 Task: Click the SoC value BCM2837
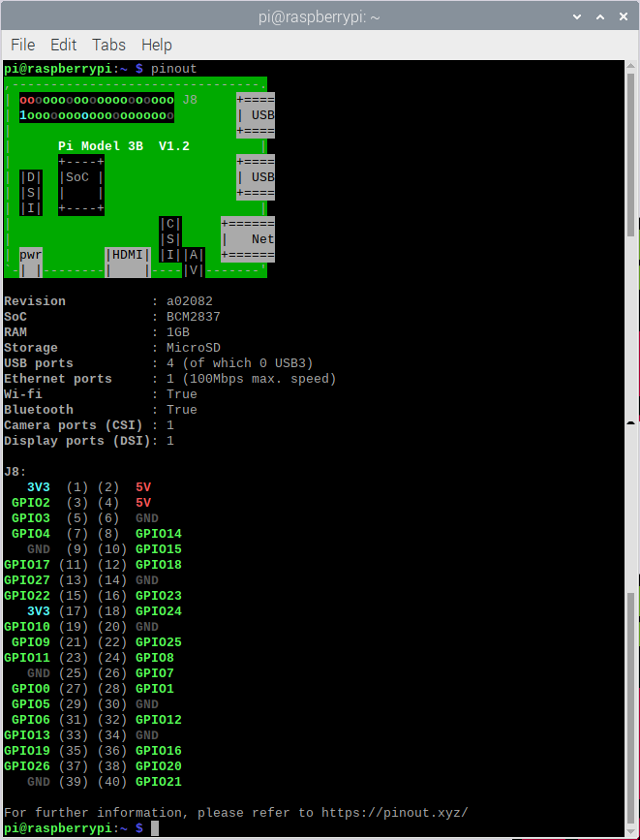coord(194,317)
